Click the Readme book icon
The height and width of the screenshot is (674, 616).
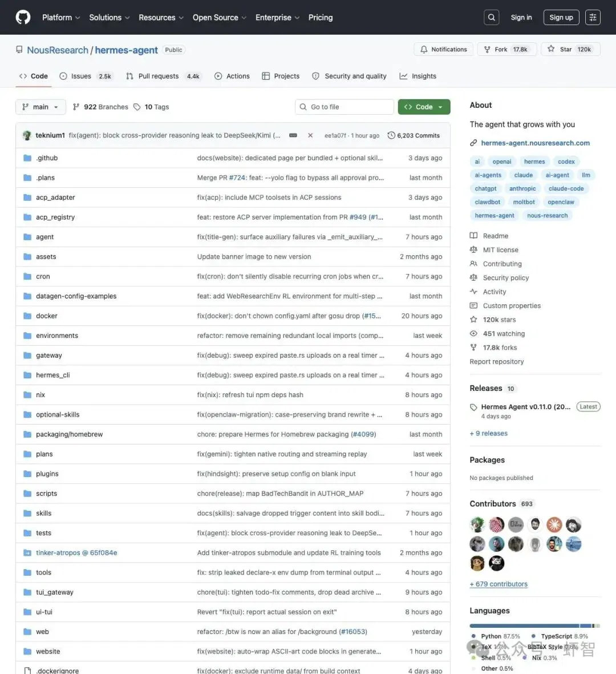point(473,236)
